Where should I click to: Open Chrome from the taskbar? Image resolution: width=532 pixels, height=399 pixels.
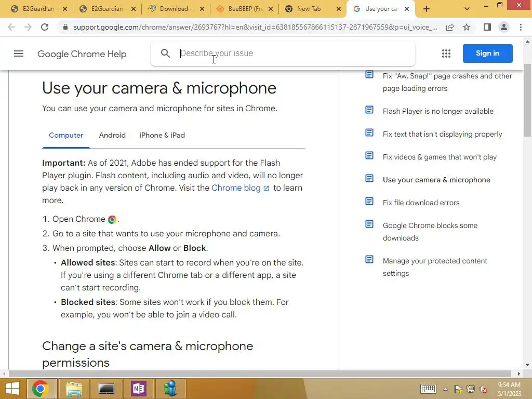[x=41, y=389]
